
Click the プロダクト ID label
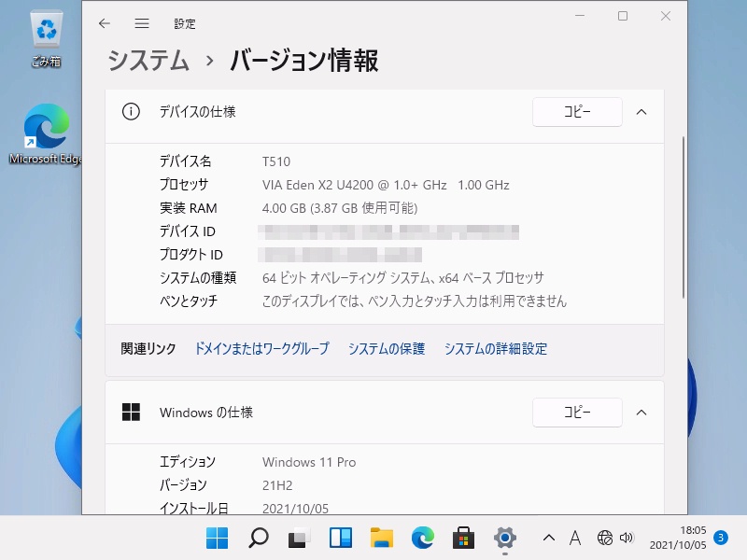coord(191,255)
